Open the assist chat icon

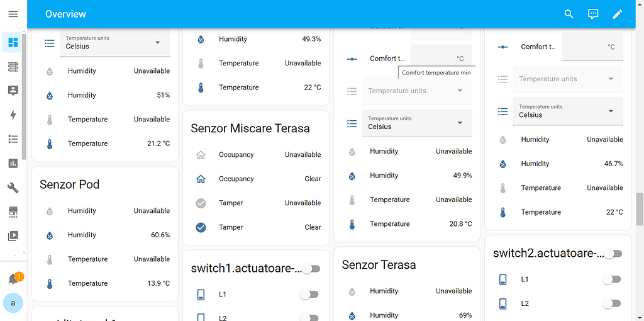click(593, 14)
